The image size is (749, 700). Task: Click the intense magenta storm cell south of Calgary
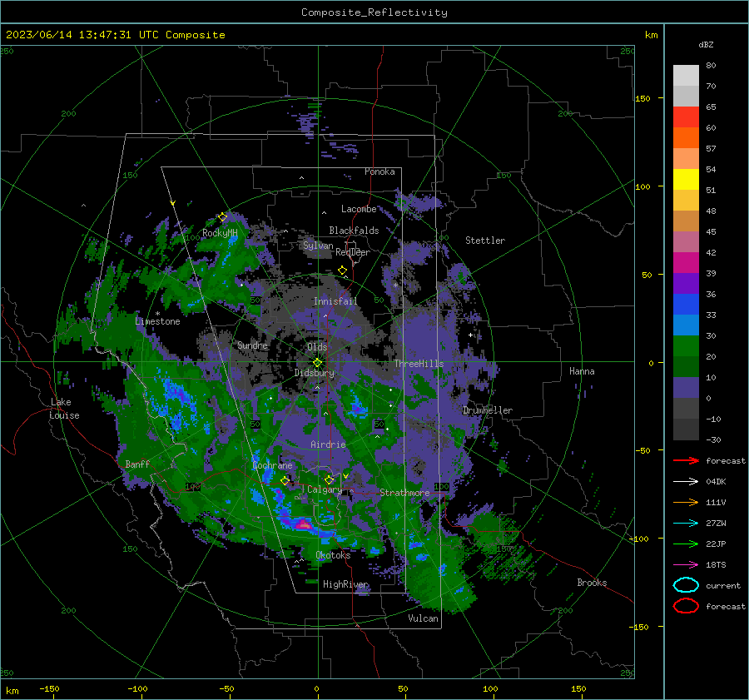[303, 524]
